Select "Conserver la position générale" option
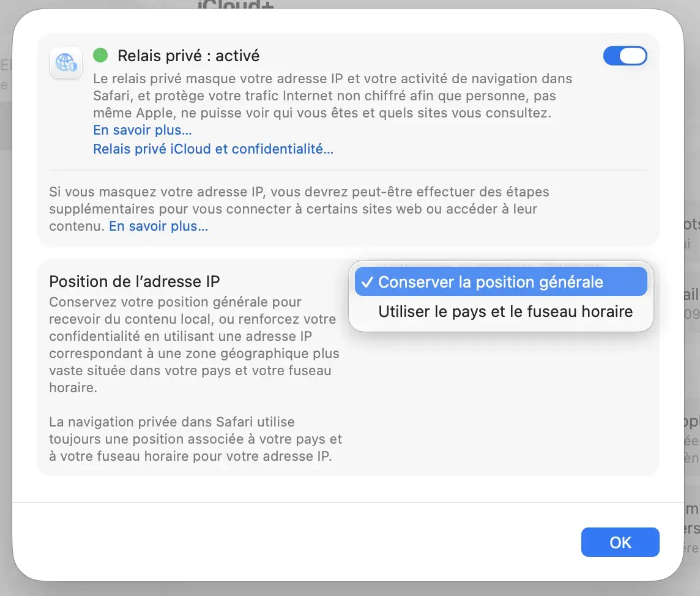Screen dimensions: 700x596 point(501,281)
